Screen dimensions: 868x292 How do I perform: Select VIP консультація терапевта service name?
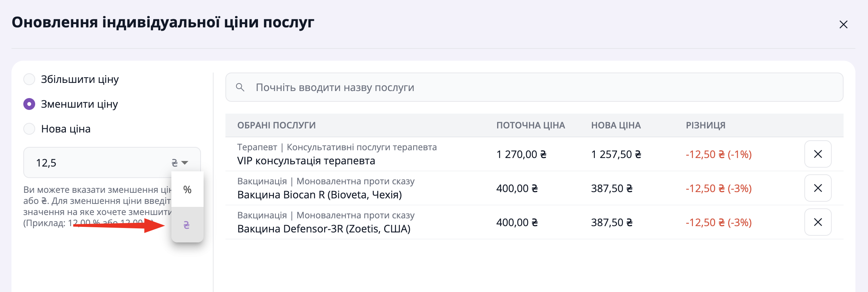click(x=306, y=161)
